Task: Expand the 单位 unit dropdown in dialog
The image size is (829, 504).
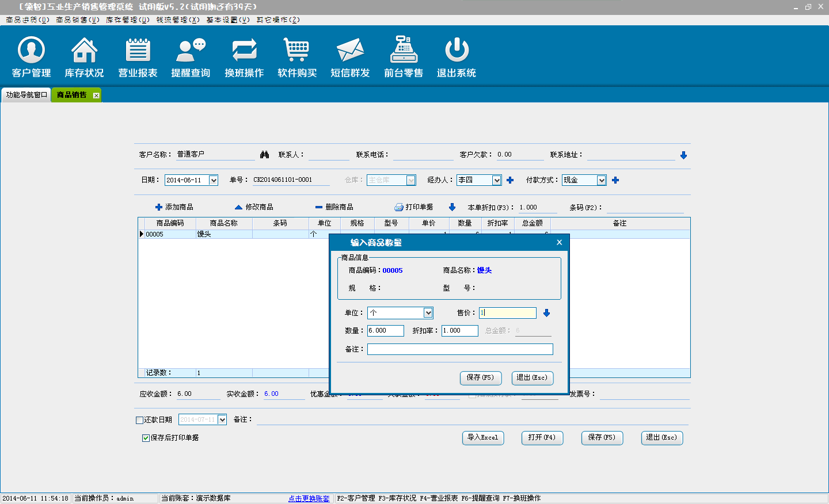Action: point(428,313)
